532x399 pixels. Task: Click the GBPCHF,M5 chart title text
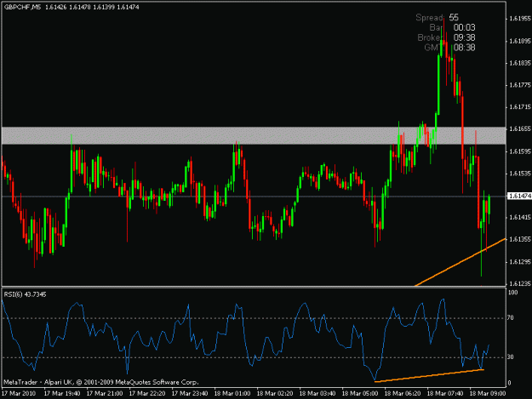coord(22,7)
